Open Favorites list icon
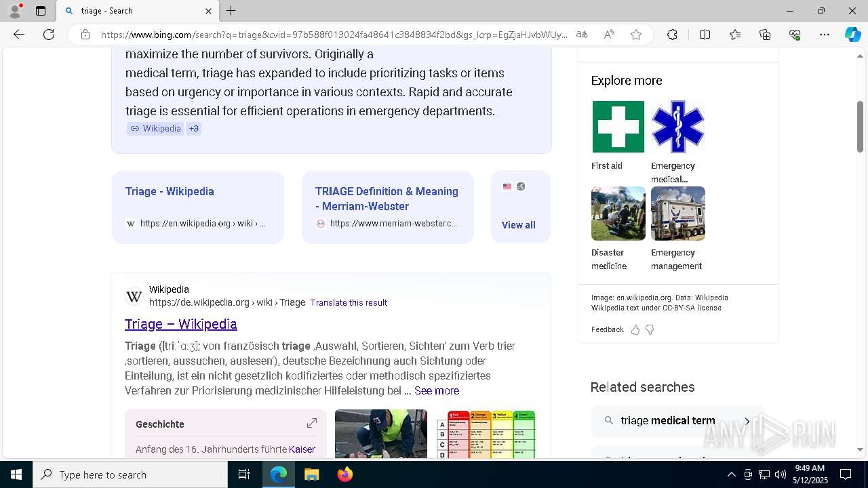Image resolution: width=868 pixels, height=488 pixels. point(735,35)
